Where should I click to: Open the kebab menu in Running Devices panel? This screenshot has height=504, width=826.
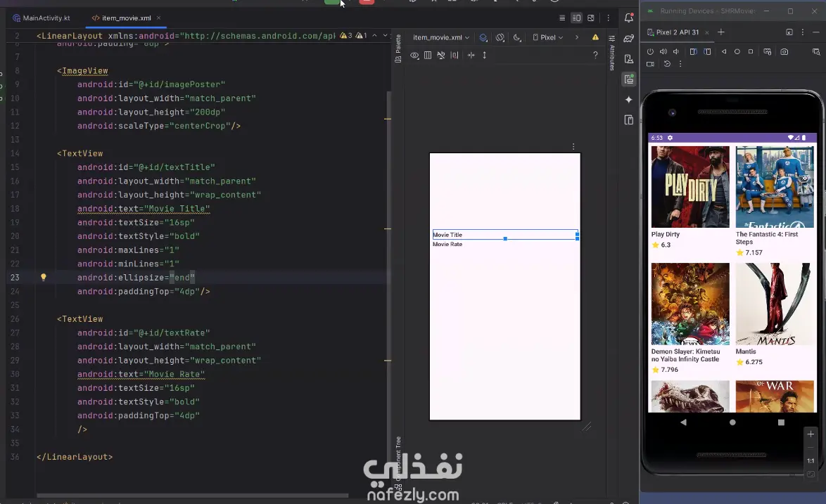[803, 32]
